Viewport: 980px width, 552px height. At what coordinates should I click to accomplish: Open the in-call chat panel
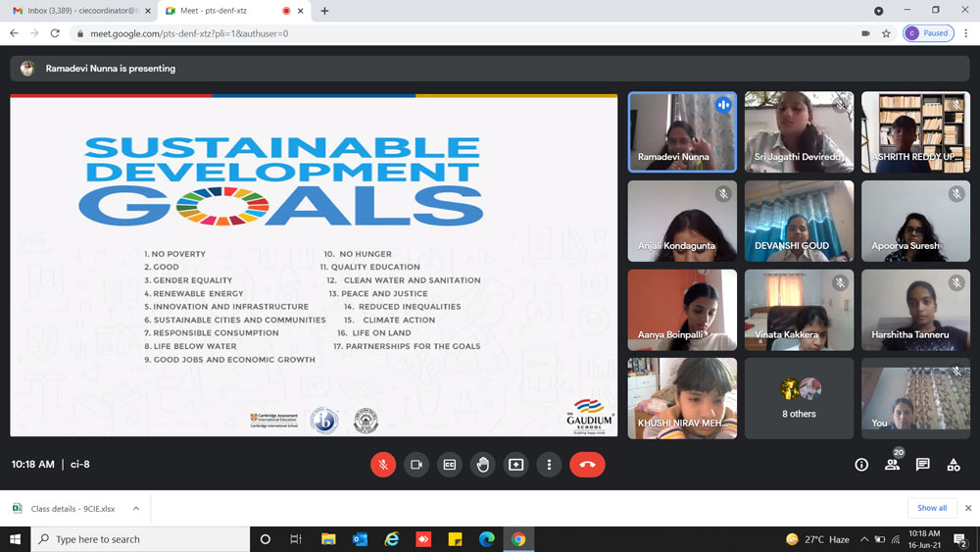click(922, 464)
